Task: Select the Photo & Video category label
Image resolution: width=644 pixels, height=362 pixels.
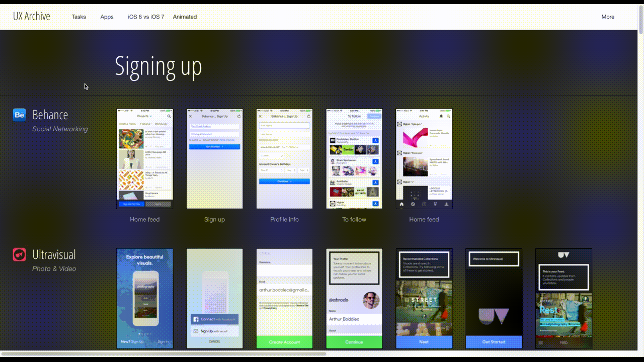Action: coord(54,268)
